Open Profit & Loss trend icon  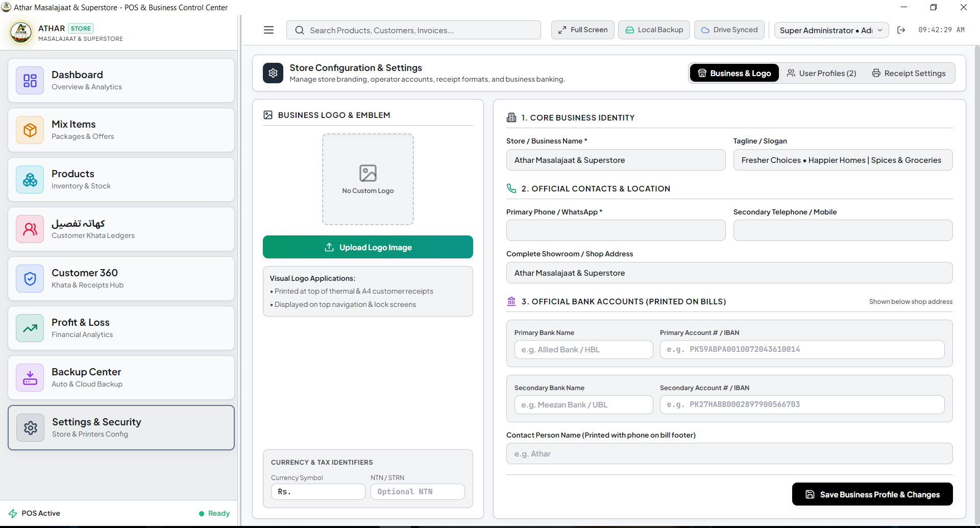pos(30,328)
